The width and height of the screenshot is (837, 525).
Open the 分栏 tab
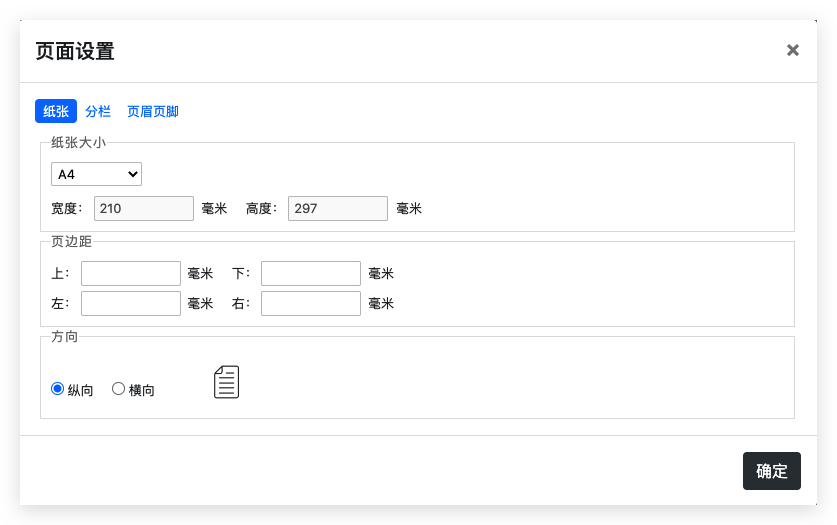[98, 111]
